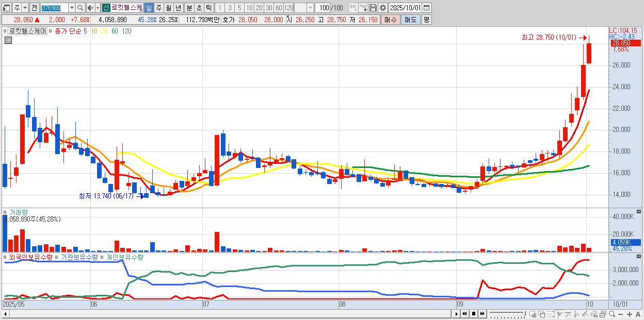Click the grayed multi-point icon in top toolbar
The width and height of the screenshot is (644, 320).
[x=353, y=8]
